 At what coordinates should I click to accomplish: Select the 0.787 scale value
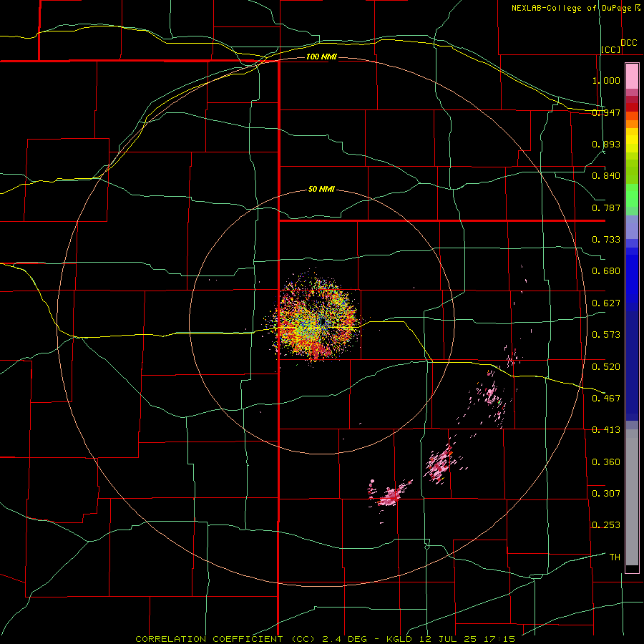tap(606, 208)
